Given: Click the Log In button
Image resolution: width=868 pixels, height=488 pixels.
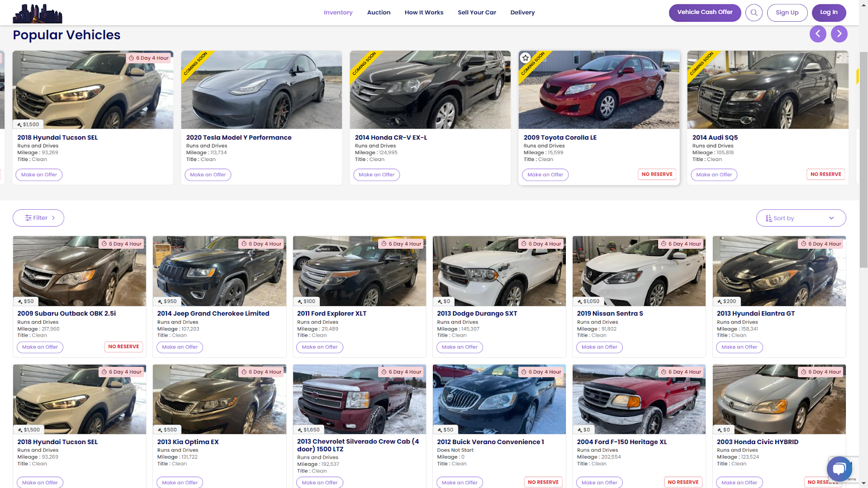Looking at the screenshot, I should click(828, 12).
